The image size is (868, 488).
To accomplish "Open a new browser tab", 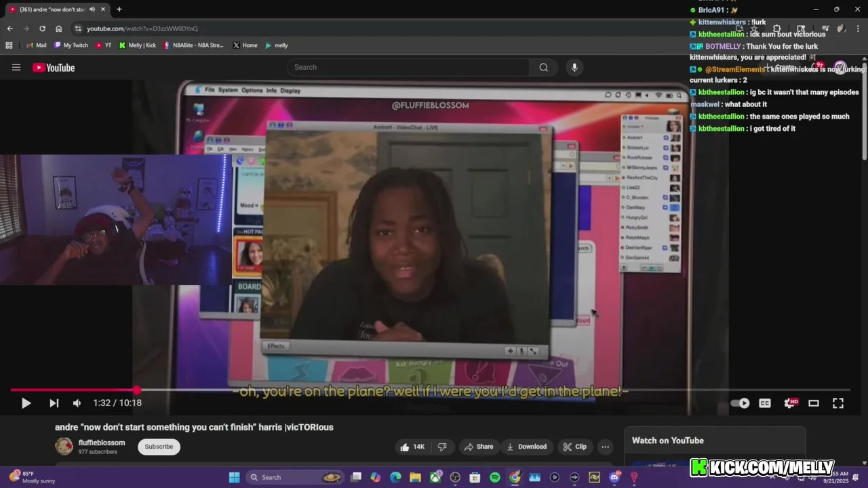I will coord(119,9).
